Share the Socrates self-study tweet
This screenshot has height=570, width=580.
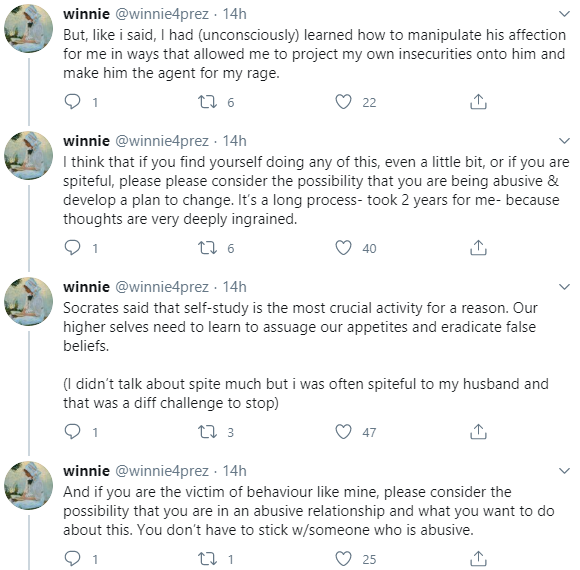tap(478, 432)
